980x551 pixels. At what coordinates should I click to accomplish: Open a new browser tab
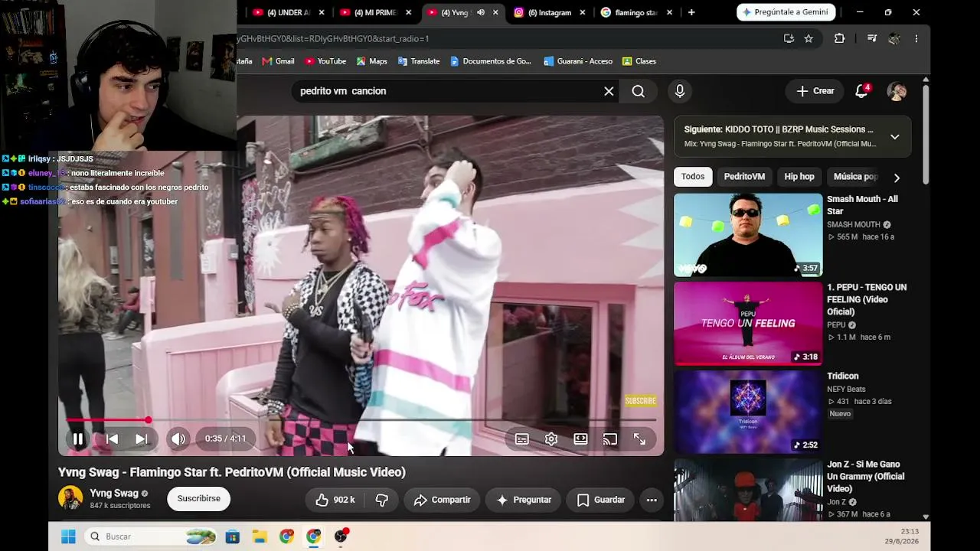[691, 12]
